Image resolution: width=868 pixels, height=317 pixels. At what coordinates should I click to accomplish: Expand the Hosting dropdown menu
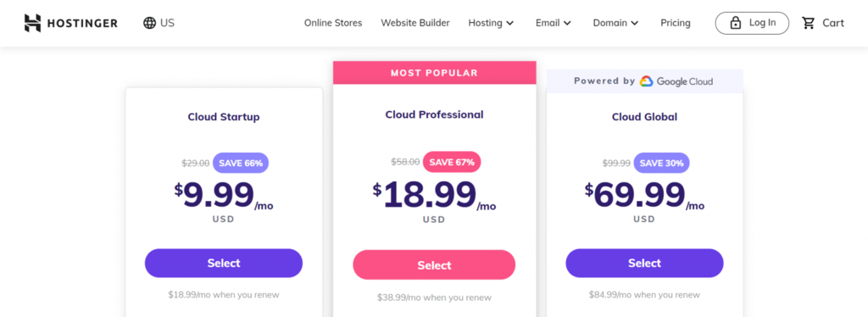tap(491, 23)
